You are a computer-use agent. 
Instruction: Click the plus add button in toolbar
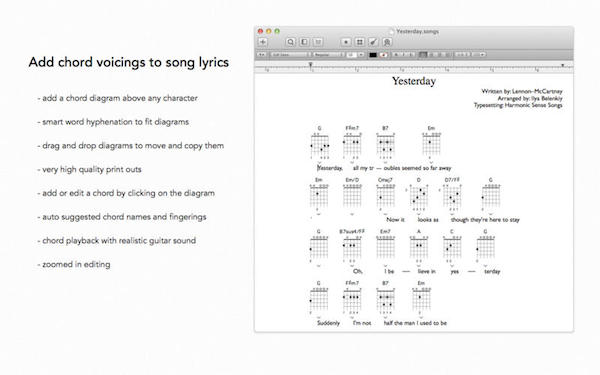pyautogui.click(x=262, y=42)
